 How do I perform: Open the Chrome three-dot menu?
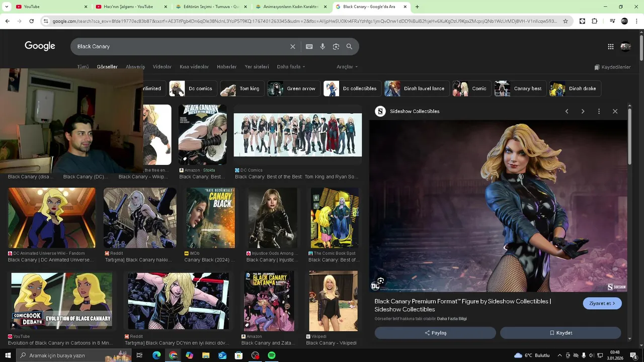[636, 21]
